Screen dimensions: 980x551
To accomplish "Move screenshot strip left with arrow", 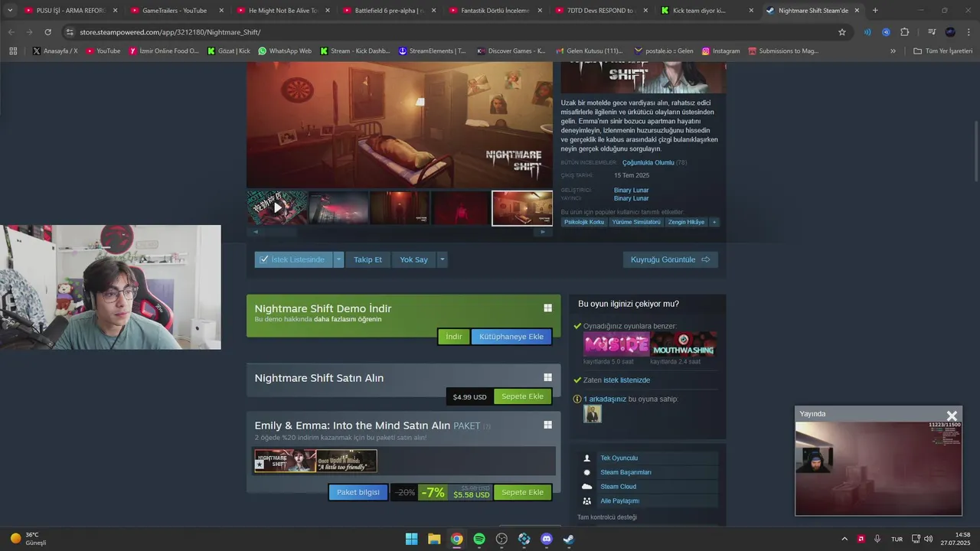I will (256, 232).
